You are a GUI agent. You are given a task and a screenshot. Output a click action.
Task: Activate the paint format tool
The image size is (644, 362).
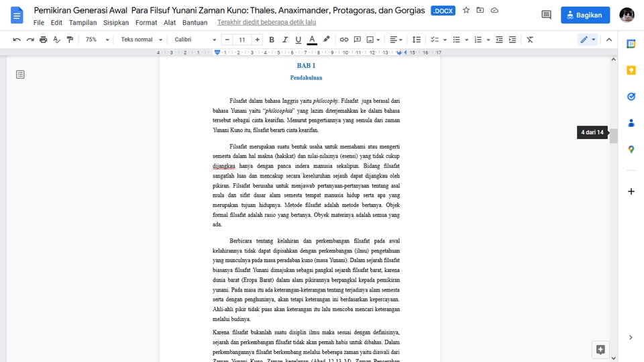coord(70,40)
